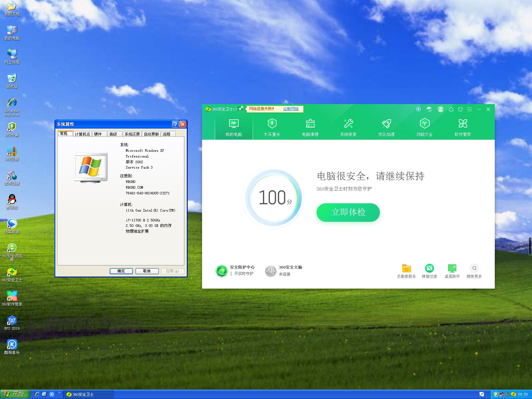Select 360压缩 desktop icon
The width and height of the screenshot is (532, 399).
coord(12,154)
